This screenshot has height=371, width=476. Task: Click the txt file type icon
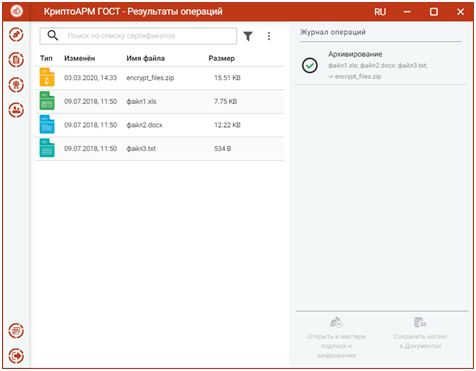pyautogui.click(x=47, y=148)
